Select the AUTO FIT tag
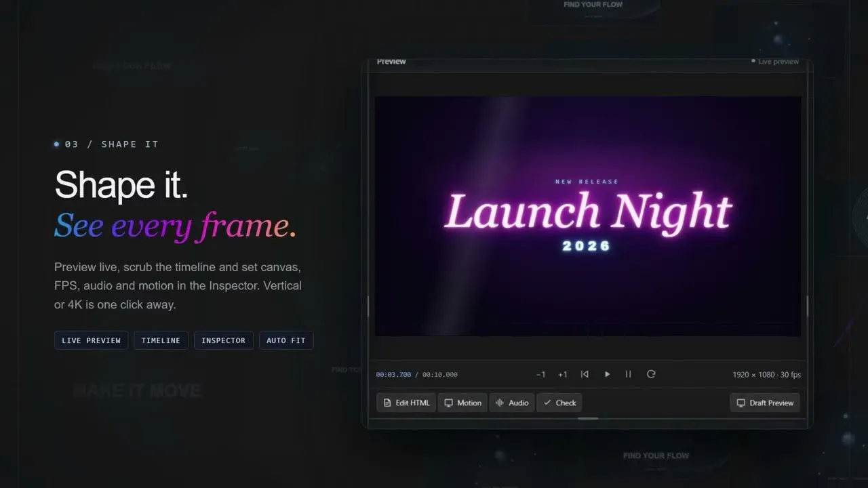The height and width of the screenshot is (488, 868). coord(286,340)
